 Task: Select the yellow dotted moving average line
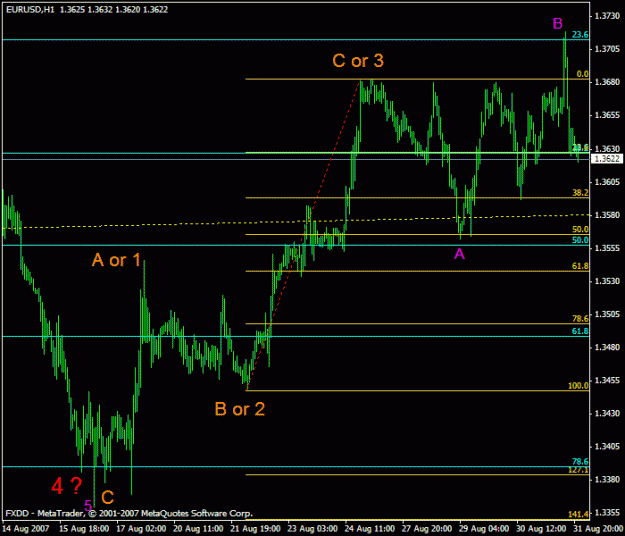tap(296, 222)
